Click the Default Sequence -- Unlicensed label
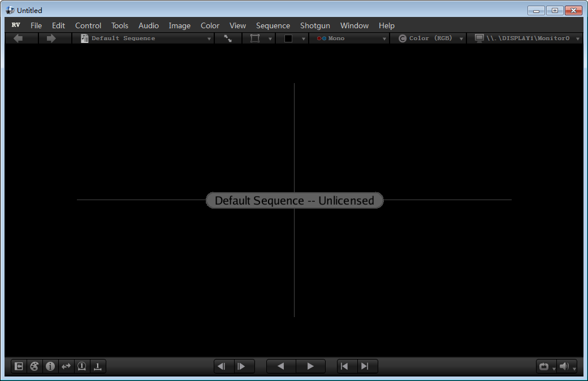 click(x=295, y=200)
